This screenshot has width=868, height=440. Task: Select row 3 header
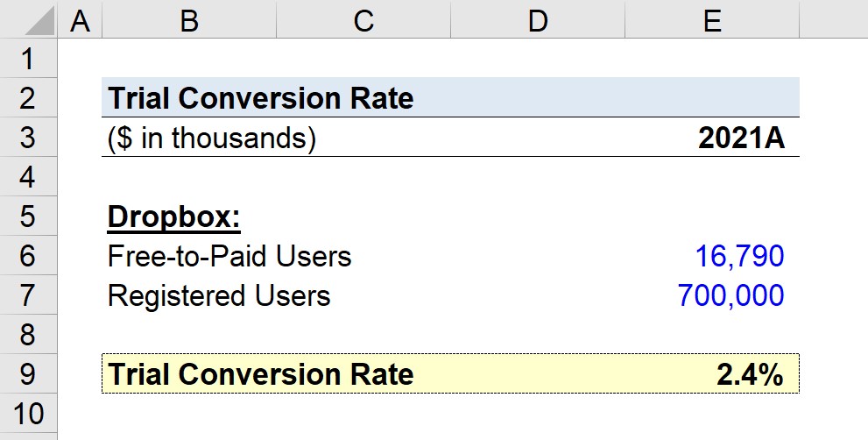28,137
